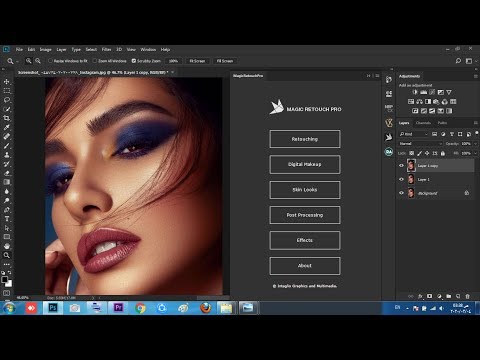Hide the Layer 1 copy layer
Screen dimensions: 480x360
tap(401, 165)
